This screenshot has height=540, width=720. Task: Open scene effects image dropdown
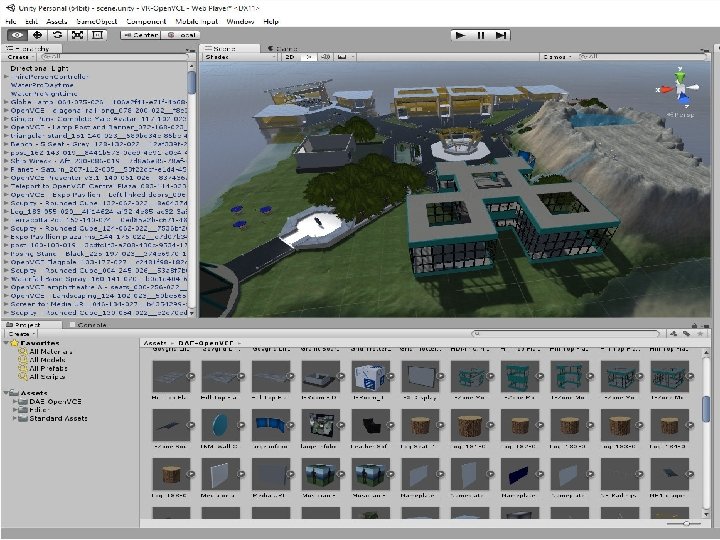click(345, 57)
